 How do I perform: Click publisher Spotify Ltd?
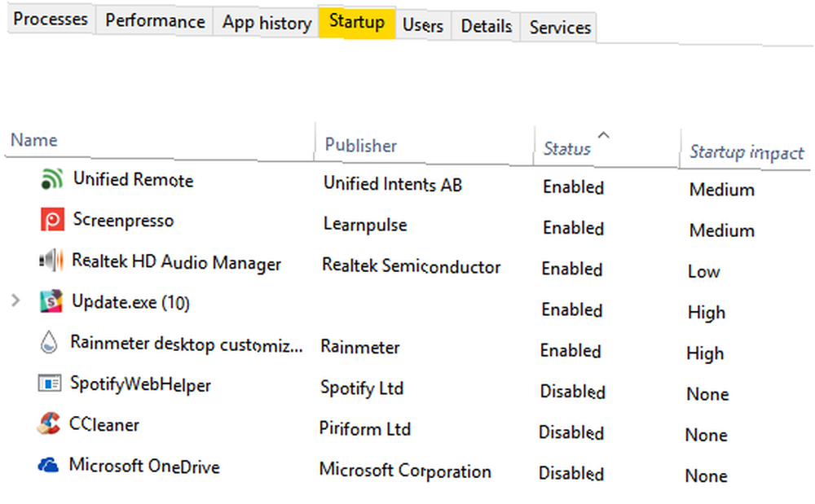tap(362, 388)
